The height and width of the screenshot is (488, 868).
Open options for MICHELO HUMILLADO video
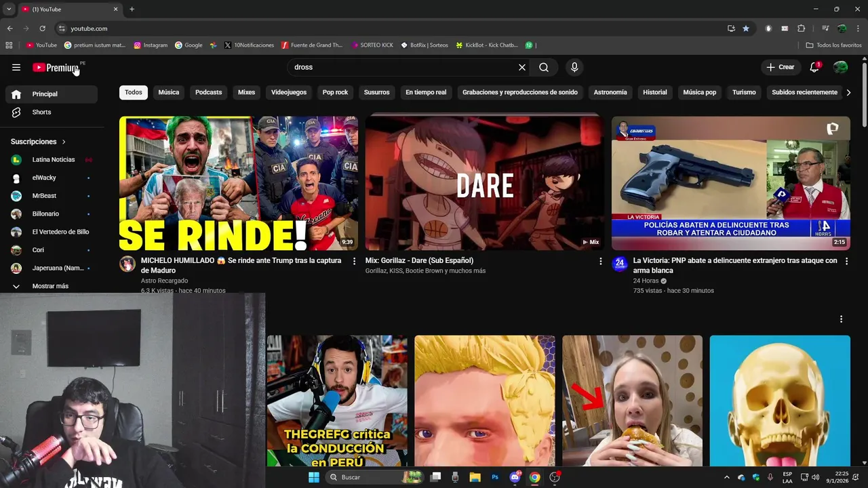click(354, 261)
